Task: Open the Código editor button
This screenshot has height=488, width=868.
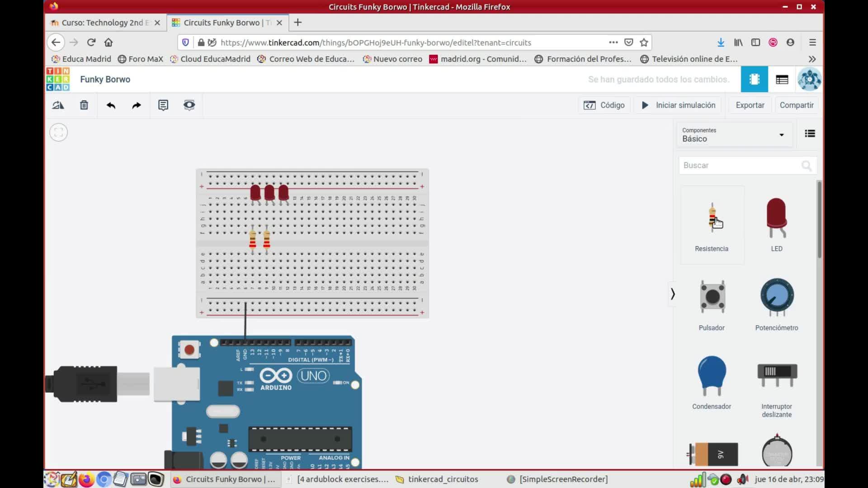Action: click(604, 105)
